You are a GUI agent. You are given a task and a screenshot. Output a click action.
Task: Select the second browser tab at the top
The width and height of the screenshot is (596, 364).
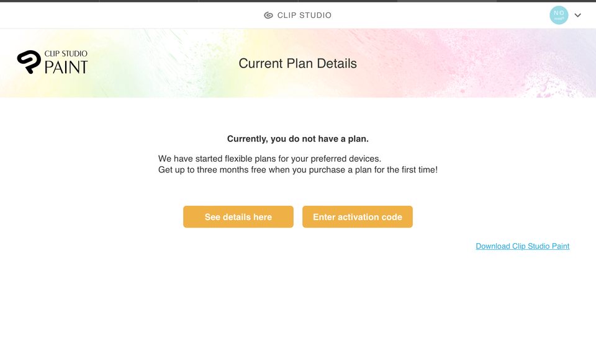(x=149, y=2)
